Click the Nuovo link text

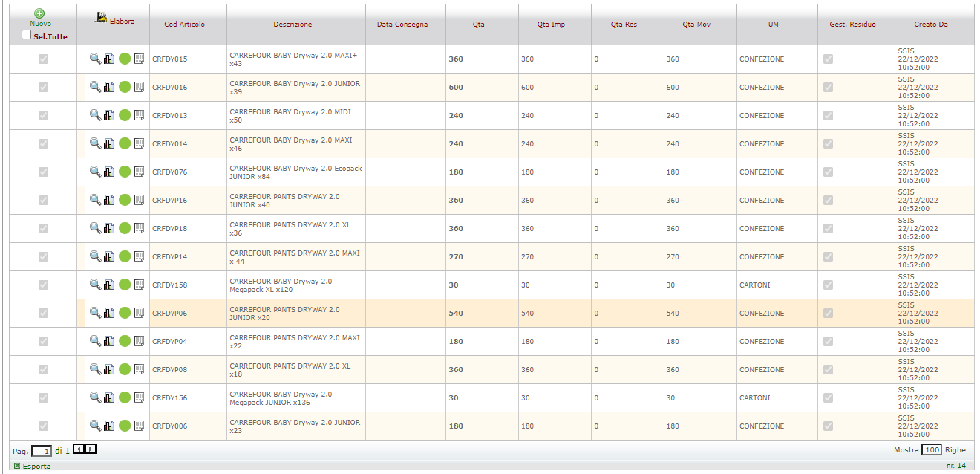[x=40, y=24]
